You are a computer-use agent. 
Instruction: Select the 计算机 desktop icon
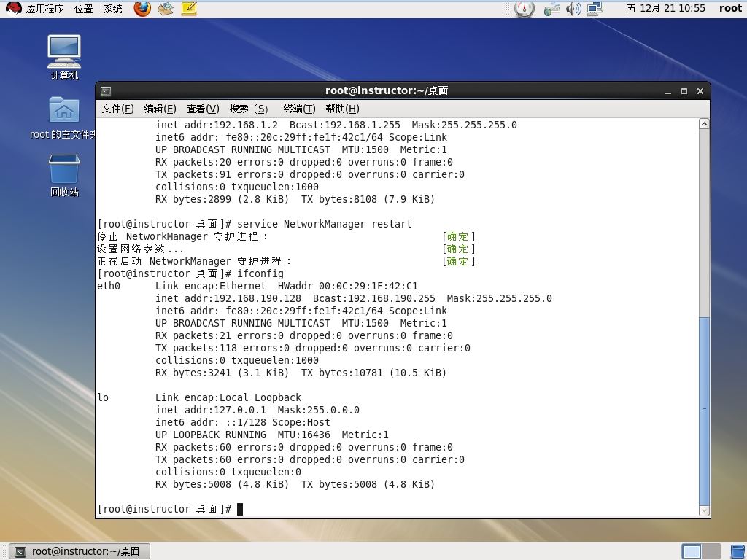coord(64,57)
